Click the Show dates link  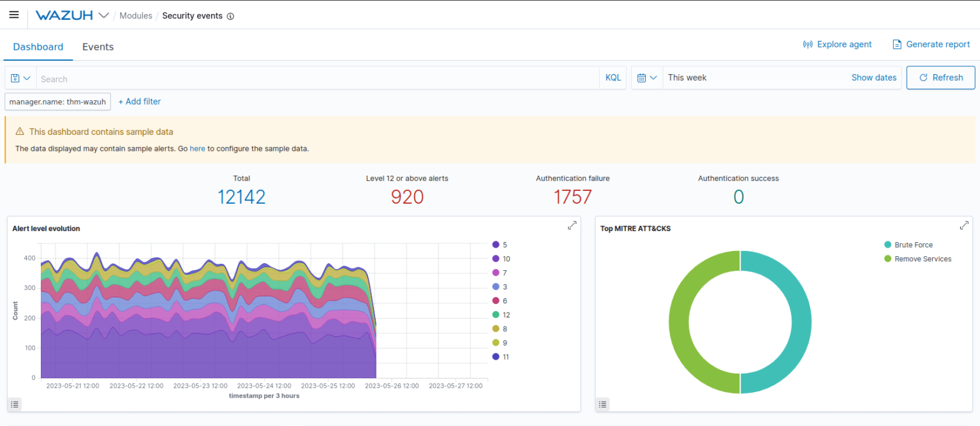[x=873, y=78]
